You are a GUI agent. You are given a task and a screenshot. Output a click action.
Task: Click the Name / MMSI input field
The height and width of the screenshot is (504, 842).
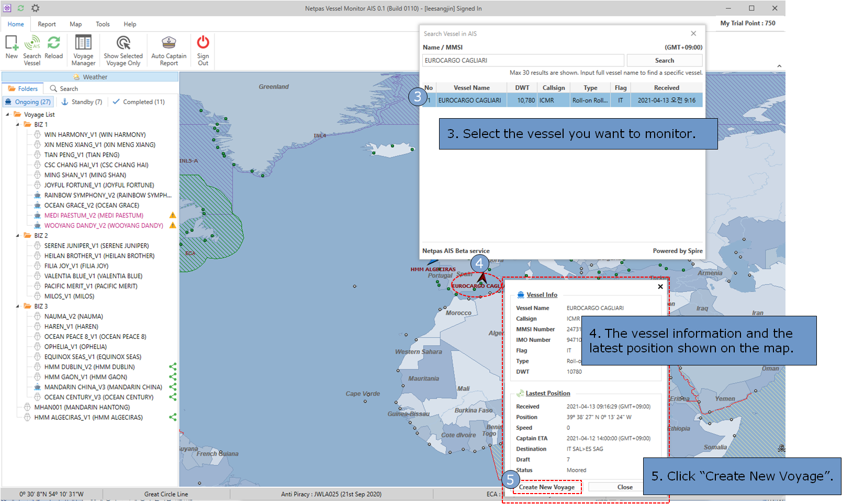tap(523, 61)
